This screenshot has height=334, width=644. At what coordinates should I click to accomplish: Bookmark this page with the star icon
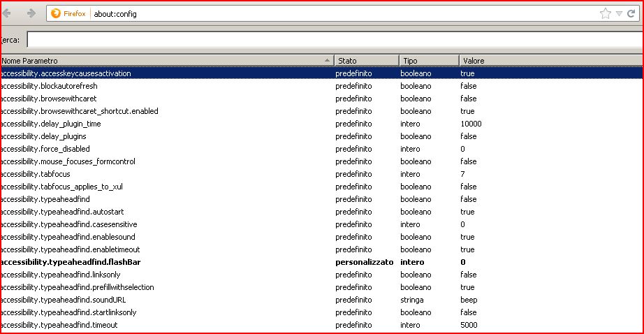(605, 13)
